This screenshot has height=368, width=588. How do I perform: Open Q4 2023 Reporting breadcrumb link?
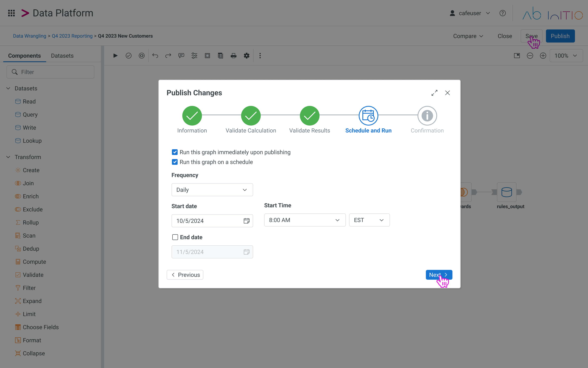(72, 36)
